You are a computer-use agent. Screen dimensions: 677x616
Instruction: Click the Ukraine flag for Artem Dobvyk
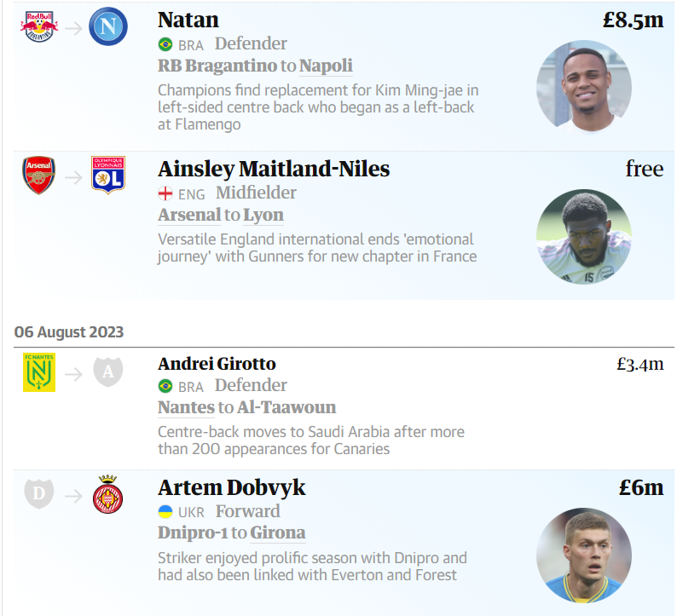[165, 512]
